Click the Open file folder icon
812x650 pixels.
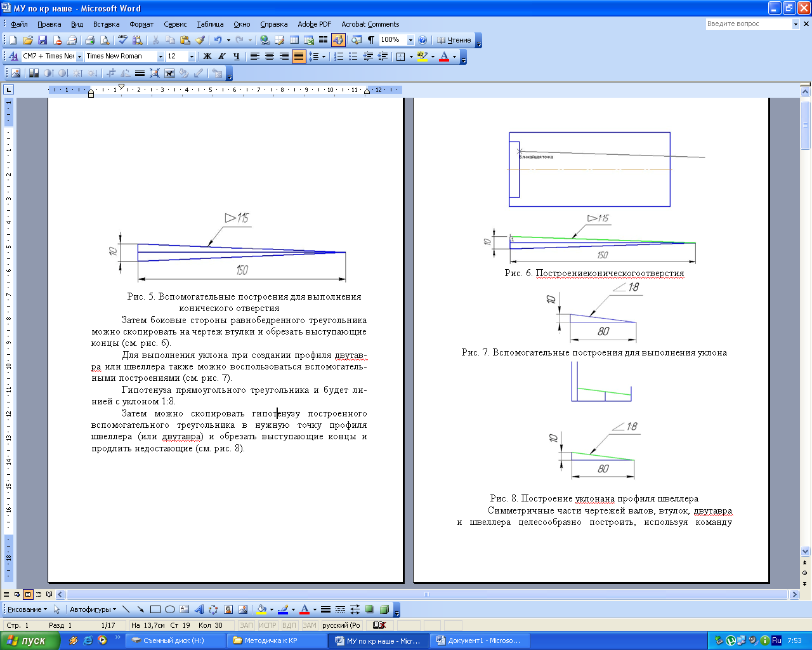[x=27, y=40]
